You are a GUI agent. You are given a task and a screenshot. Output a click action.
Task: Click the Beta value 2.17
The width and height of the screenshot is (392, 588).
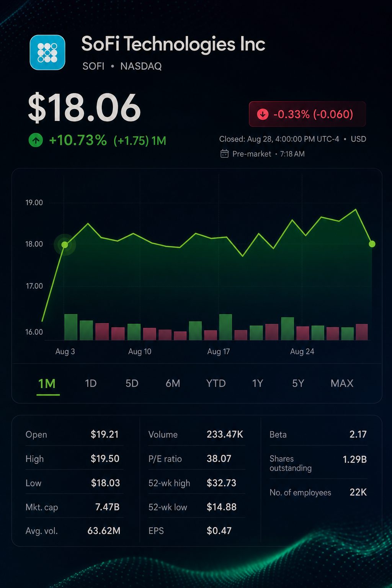358,434
